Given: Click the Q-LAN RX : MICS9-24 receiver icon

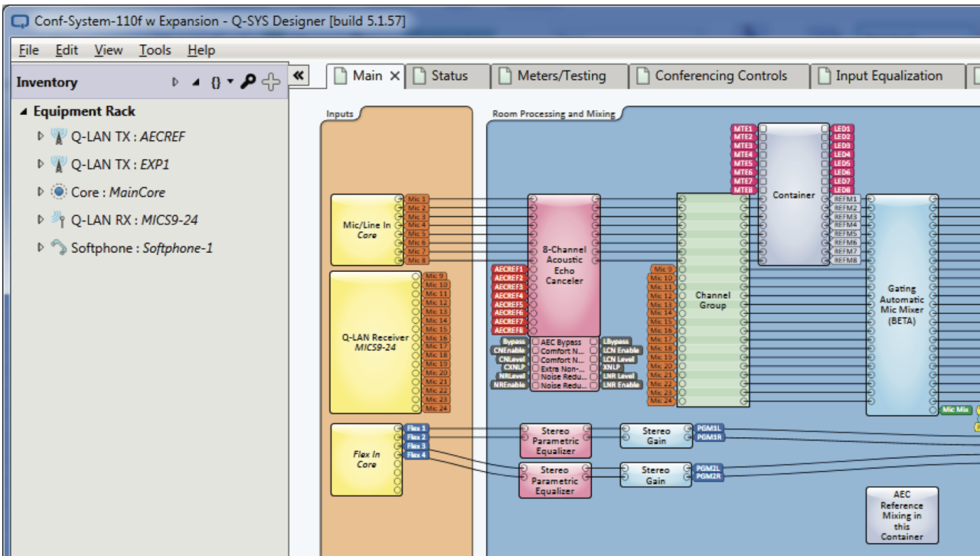Looking at the screenshot, I should (59, 220).
